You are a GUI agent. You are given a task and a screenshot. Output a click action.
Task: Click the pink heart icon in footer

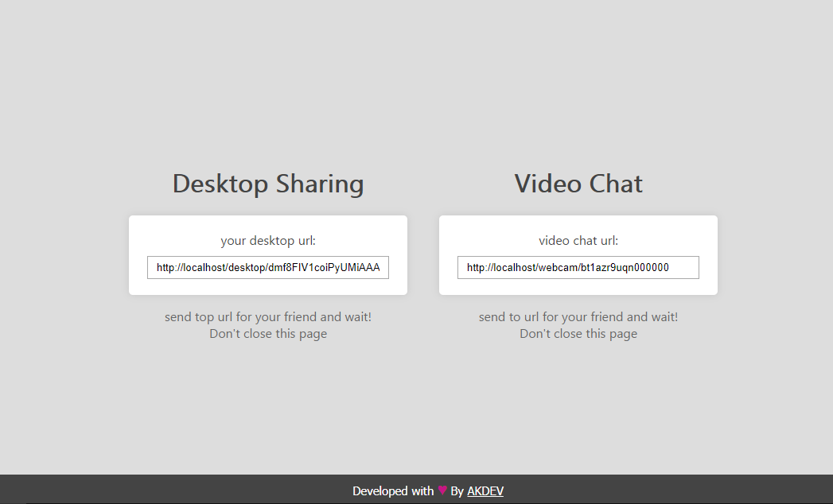pos(442,490)
